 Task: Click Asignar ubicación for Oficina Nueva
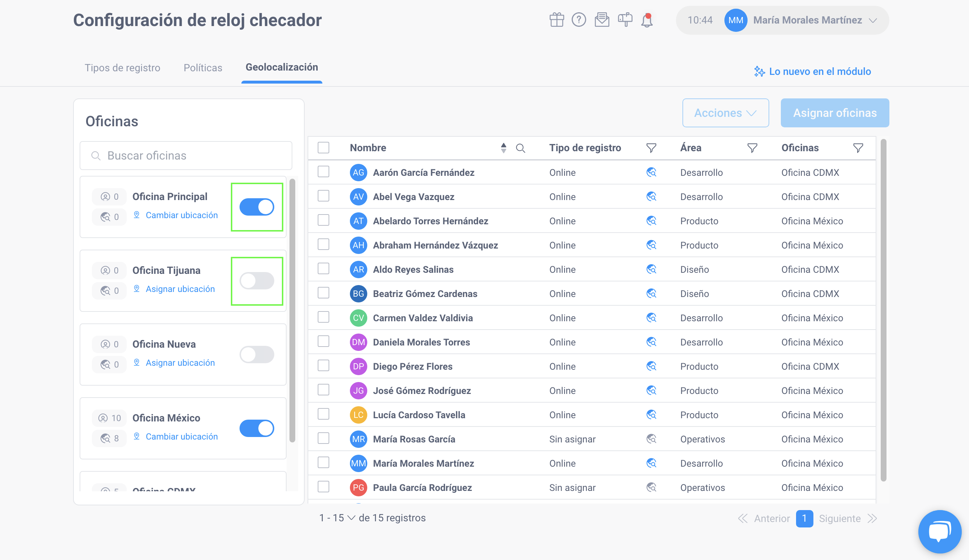(x=180, y=363)
